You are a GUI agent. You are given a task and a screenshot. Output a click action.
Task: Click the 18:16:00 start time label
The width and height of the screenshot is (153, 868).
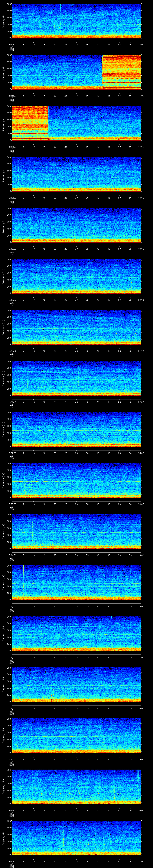coord(12,147)
